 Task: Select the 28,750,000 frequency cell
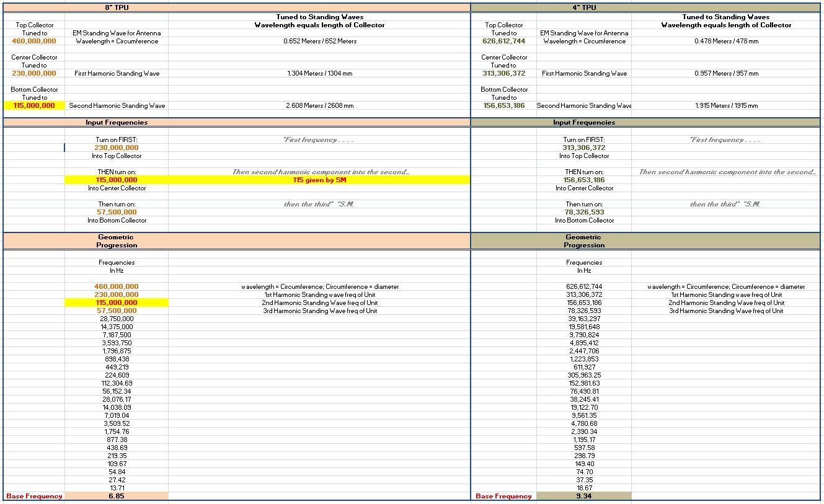(117, 319)
